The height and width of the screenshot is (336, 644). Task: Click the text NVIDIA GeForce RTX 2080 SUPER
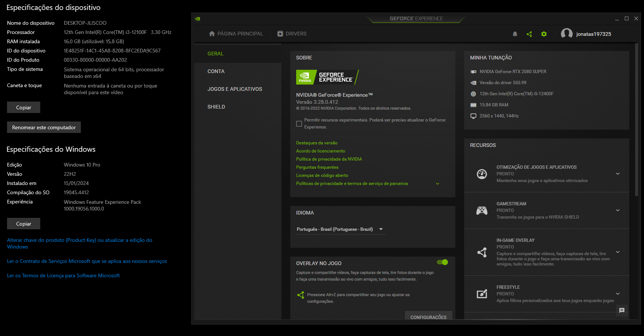(513, 72)
